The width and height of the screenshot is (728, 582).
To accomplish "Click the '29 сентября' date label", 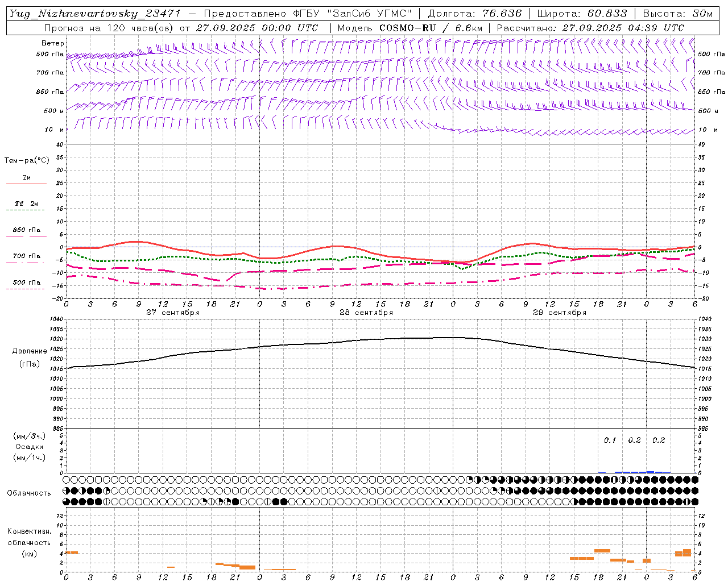I will coord(560,313).
